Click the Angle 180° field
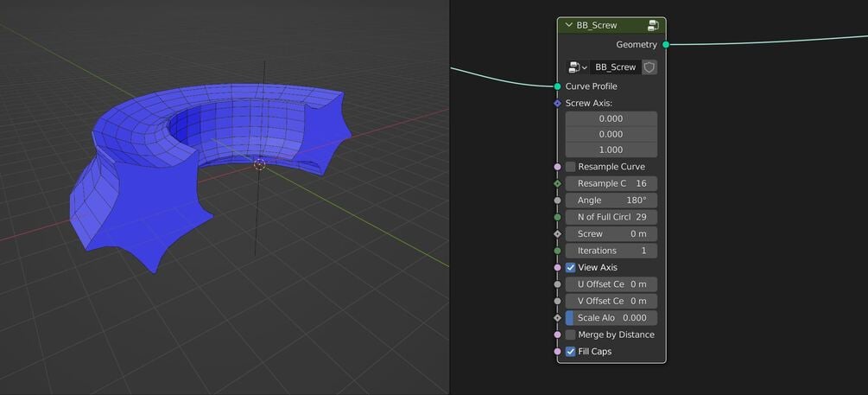 tap(611, 200)
